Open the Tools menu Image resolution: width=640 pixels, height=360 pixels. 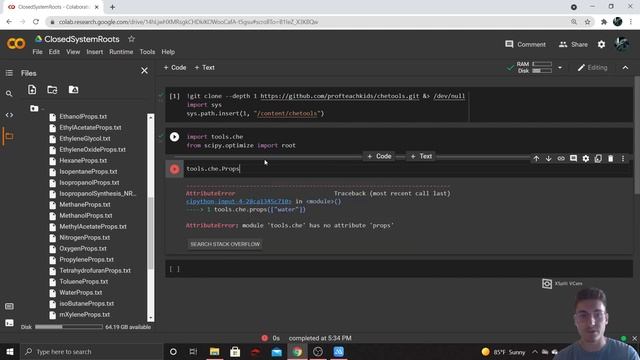(147, 52)
